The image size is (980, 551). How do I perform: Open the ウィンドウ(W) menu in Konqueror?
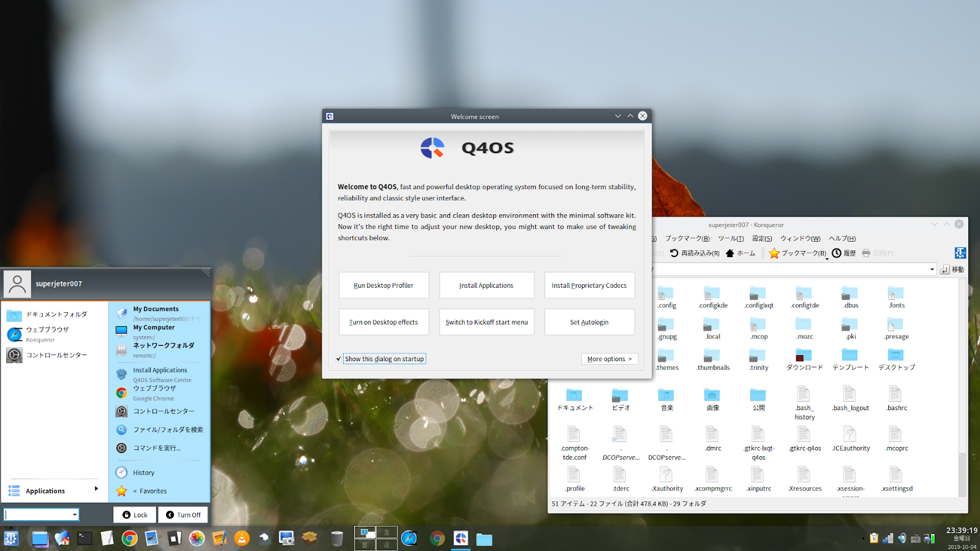coord(800,238)
